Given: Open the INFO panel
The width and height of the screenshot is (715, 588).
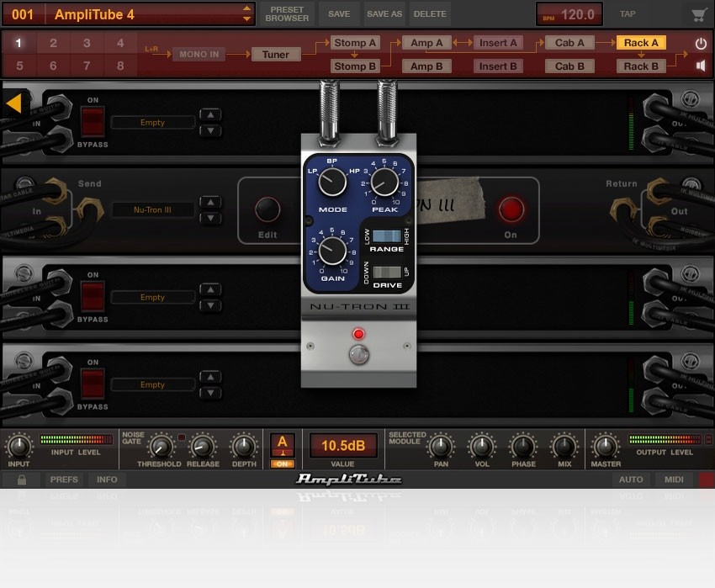Looking at the screenshot, I should click(x=107, y=479).
